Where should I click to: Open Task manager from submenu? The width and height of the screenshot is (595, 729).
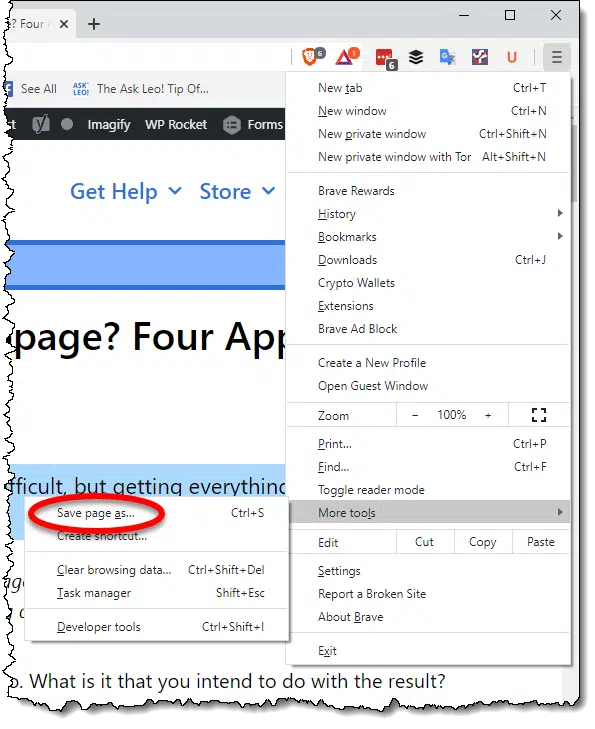click(157, 593)
